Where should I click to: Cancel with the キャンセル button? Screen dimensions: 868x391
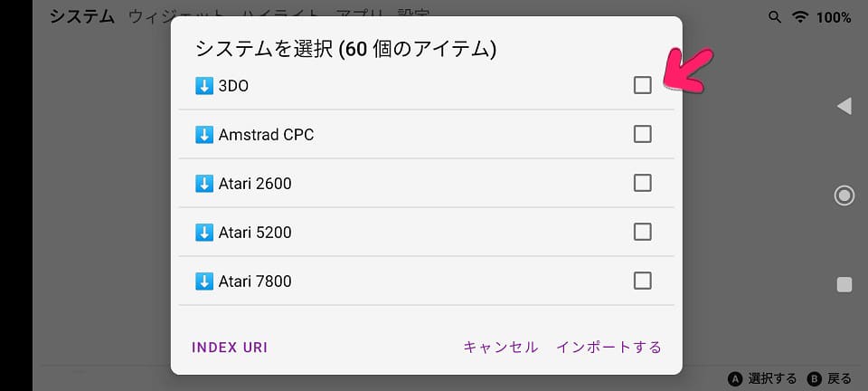pyautogui.click(x=500, y=348)
